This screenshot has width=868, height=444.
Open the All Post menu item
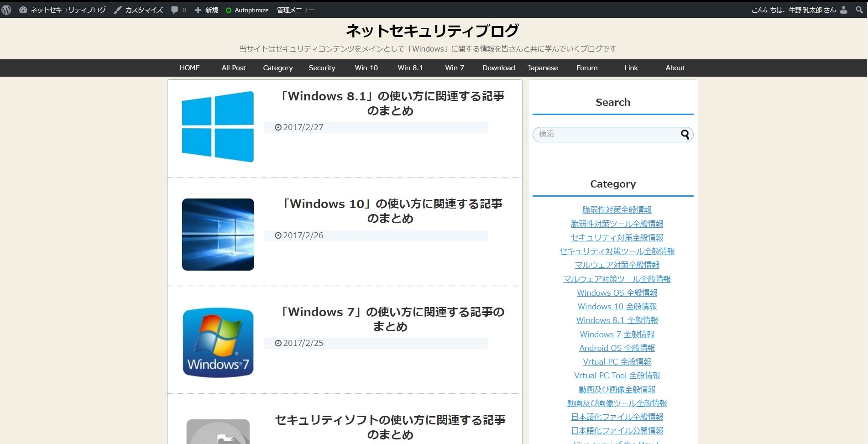[234, 68]
